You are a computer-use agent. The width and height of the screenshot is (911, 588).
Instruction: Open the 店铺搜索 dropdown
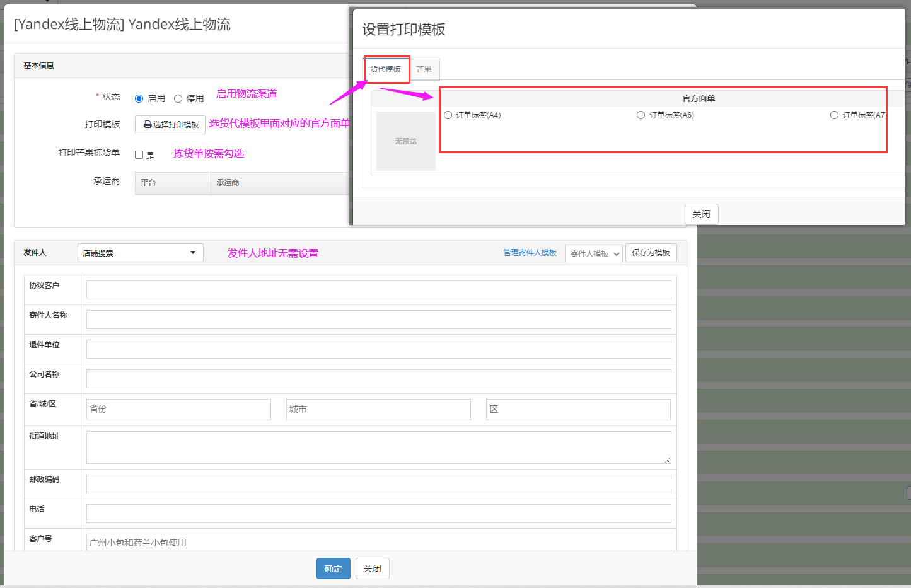[141, 253]
